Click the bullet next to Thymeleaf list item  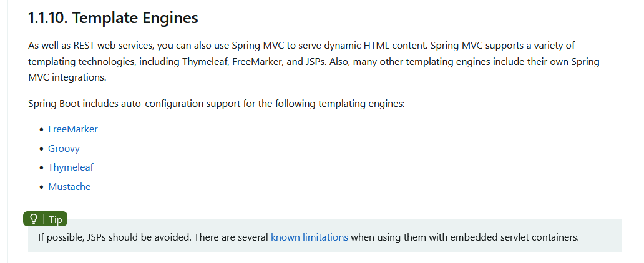click(x=41, y=167)
